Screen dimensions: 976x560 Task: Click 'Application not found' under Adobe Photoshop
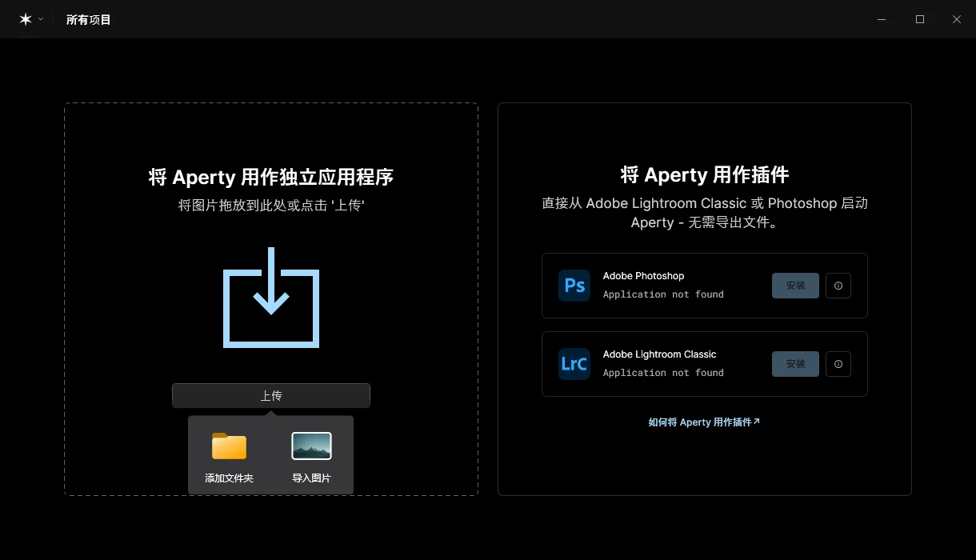point(663,294)
